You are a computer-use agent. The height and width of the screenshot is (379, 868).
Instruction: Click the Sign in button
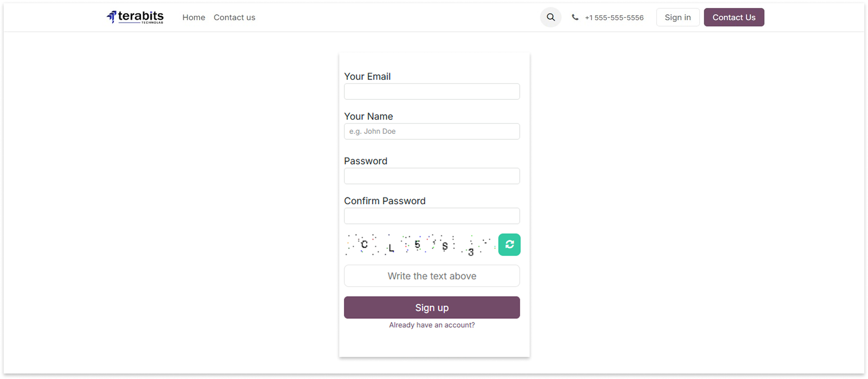[x=677, y=17]
